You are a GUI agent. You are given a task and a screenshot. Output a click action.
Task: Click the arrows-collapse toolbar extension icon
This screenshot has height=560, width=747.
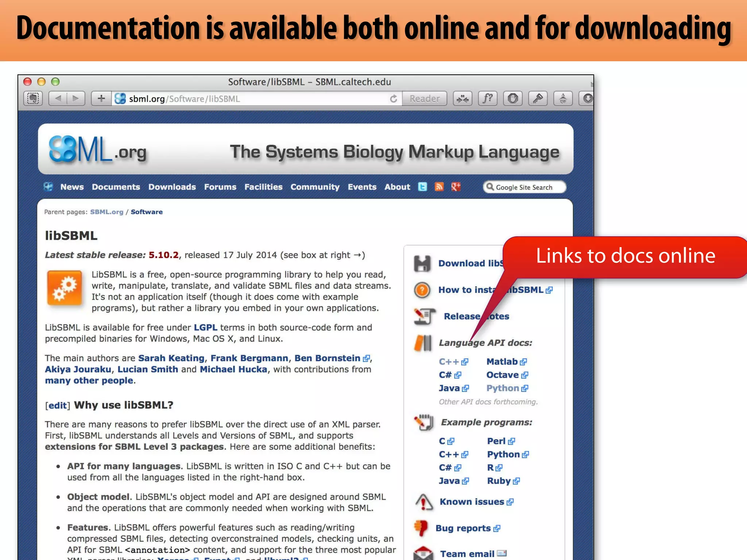(x=462, y=98)
